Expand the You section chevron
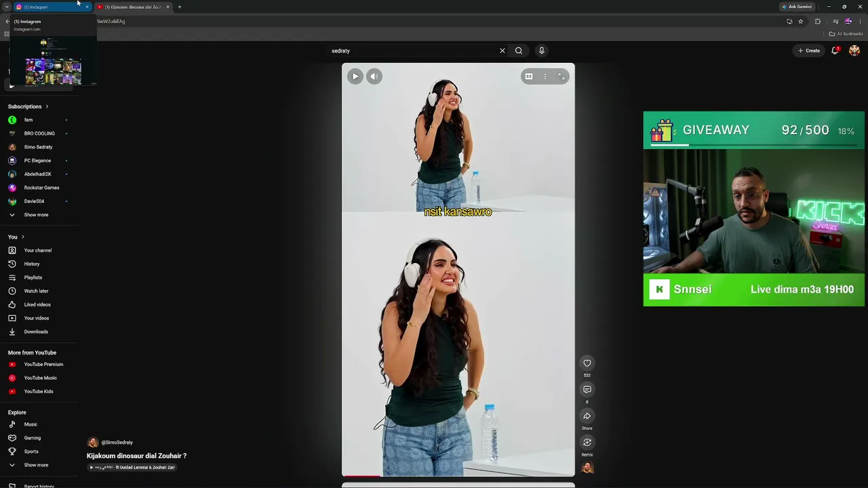 pos(22,237)
